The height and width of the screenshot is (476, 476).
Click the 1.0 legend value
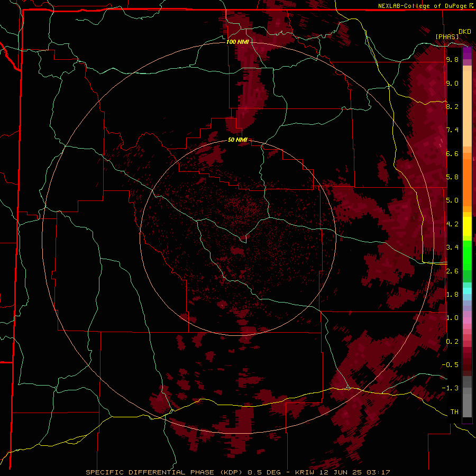pos(452,318)
